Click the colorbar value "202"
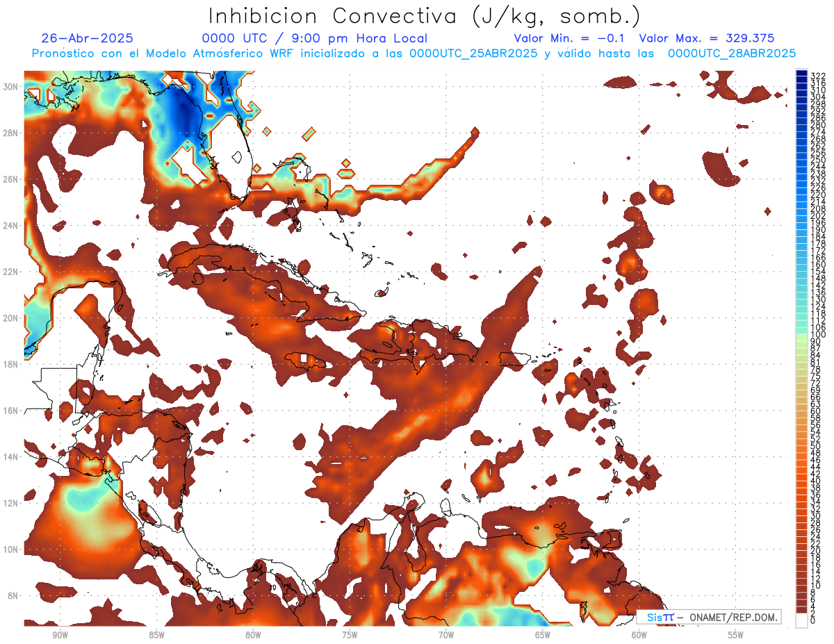Screen dimensions: 834x644 tap(818, 216)
